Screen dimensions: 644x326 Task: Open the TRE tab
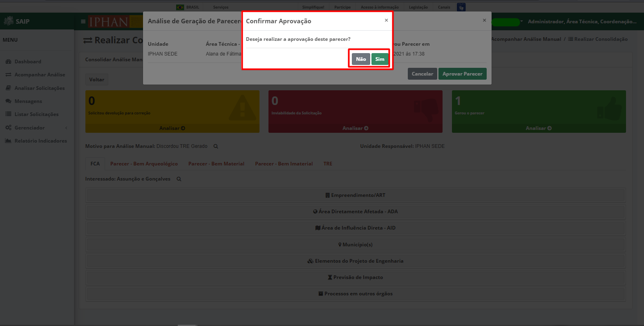pyautogui.click(x=328, y=164)
